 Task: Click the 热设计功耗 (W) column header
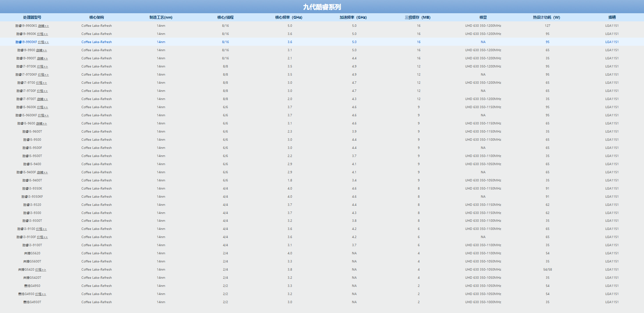pyautogui.click(x=546, y=17)
